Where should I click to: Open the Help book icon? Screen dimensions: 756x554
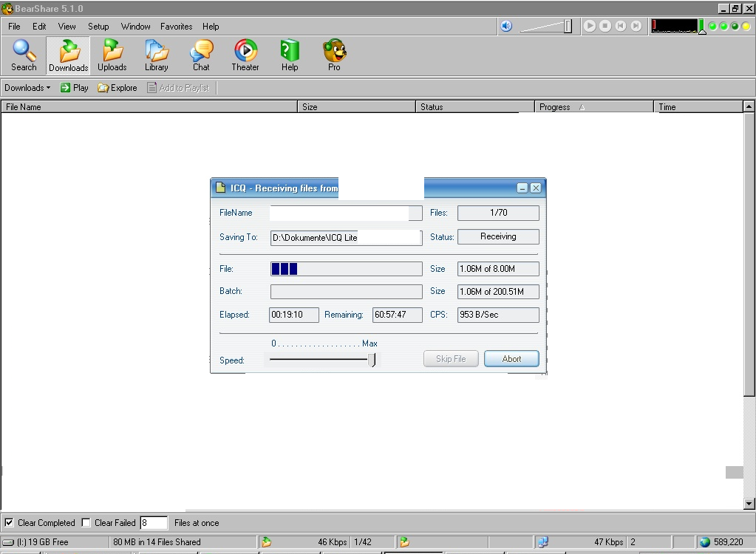pos(290,55)
